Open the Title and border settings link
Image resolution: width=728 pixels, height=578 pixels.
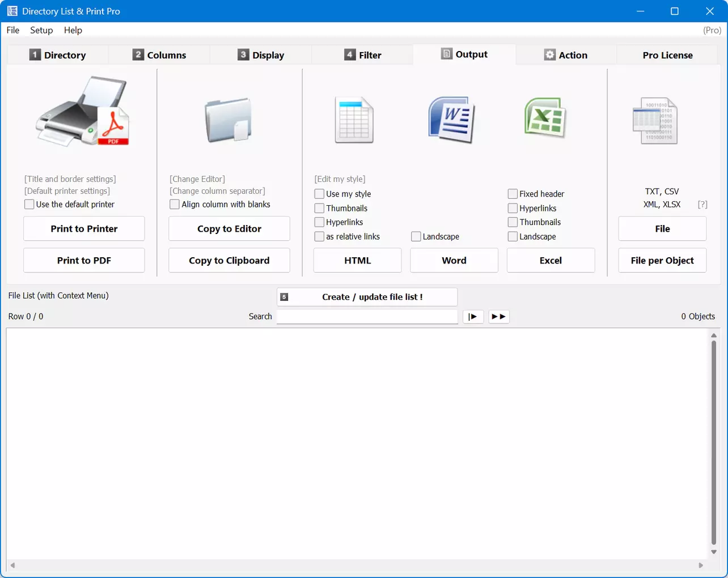click(x=70, y=179)
